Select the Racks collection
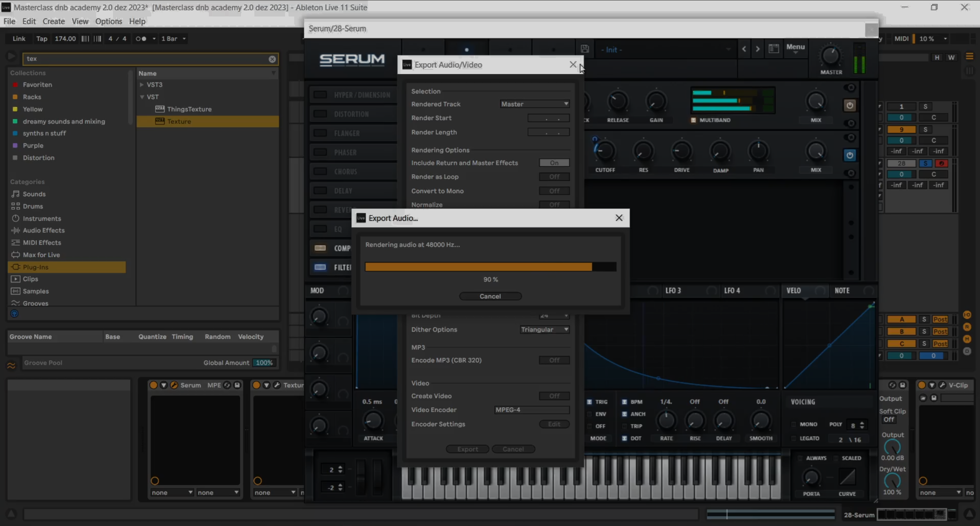980x526 pixels. pyautogui.click(x=32, y=97)
